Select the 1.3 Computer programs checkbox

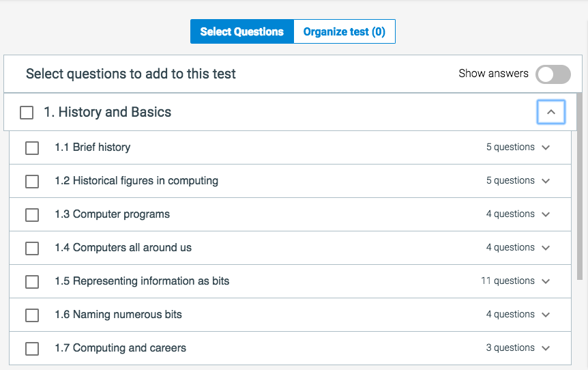(32, 214)
